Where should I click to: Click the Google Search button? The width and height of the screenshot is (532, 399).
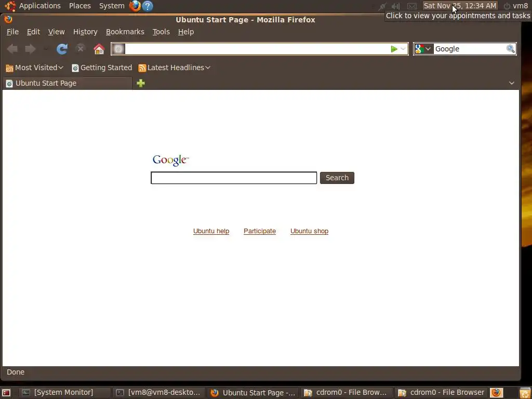point(337,178)
